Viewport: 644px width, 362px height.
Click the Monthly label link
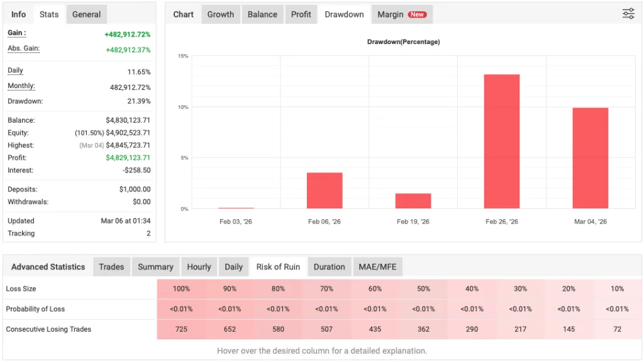coord(21,86)
